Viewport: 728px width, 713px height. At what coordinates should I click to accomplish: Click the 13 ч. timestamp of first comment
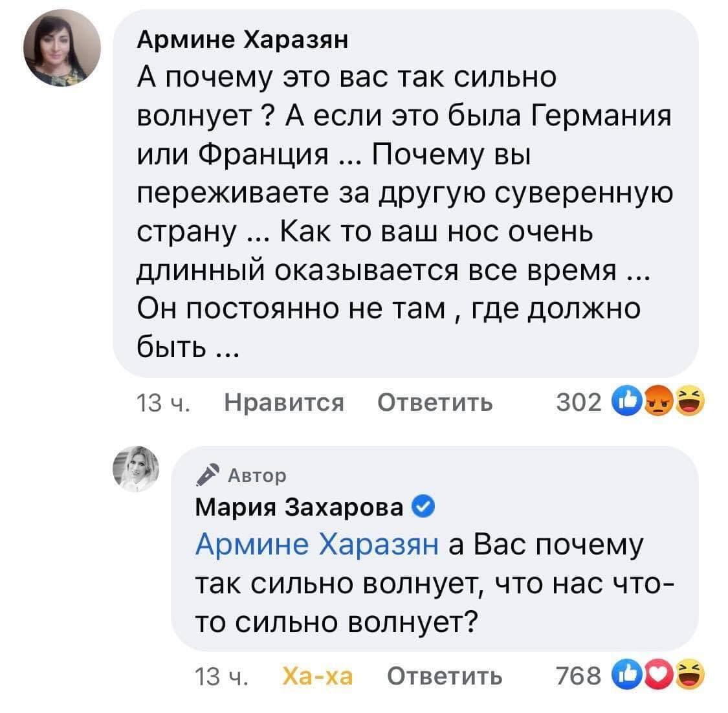(163, 402)
